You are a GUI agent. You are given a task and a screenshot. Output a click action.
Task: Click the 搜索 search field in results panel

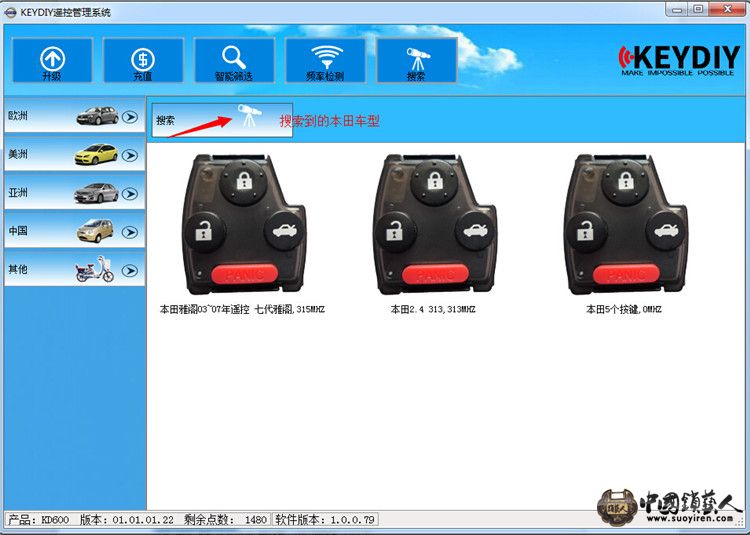(222, 120)
